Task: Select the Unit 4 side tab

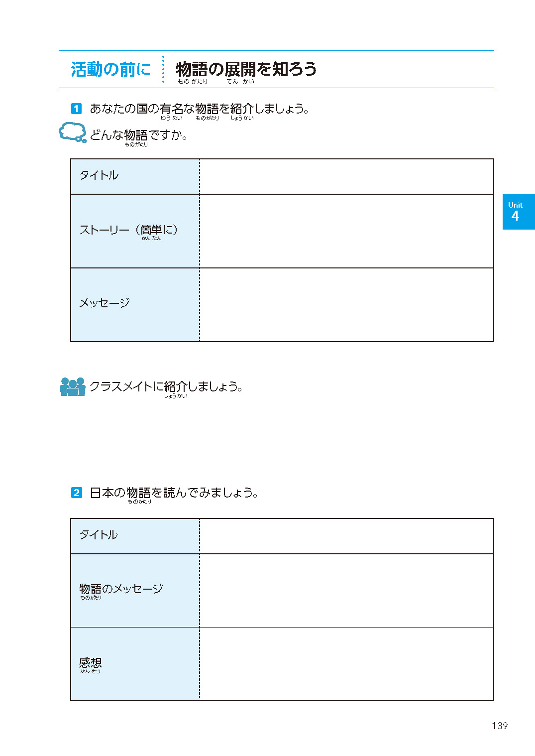Action: pos(518,212)
